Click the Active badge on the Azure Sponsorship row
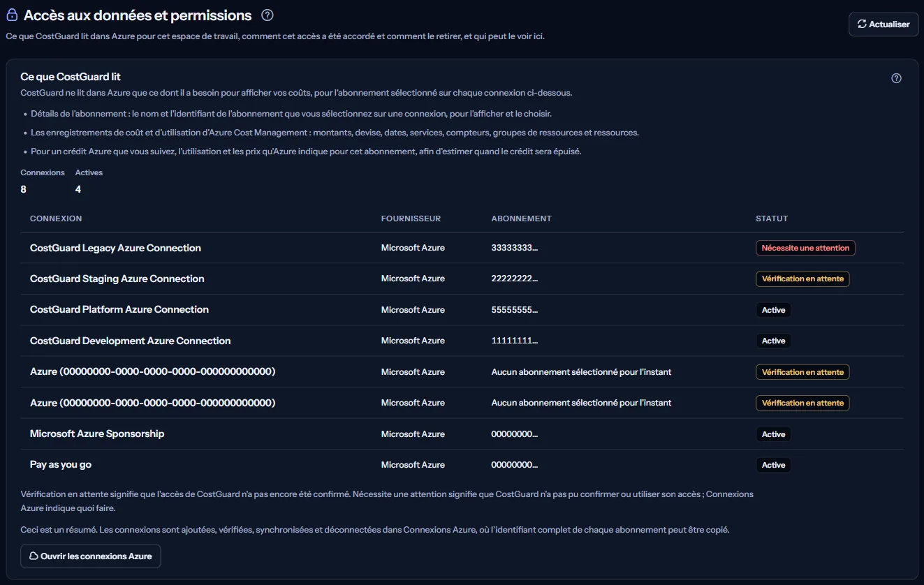This screenshot has width=924, height=585. 773,434
